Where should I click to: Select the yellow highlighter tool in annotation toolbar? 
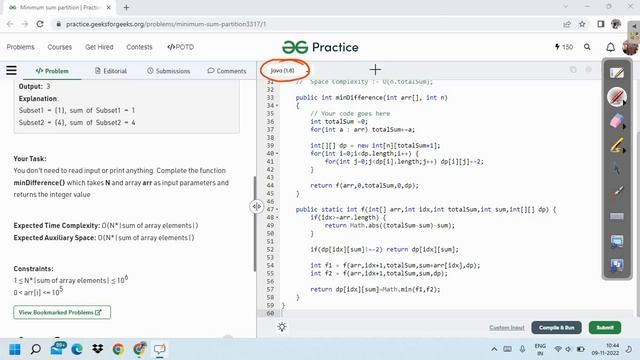pos(617,145)
